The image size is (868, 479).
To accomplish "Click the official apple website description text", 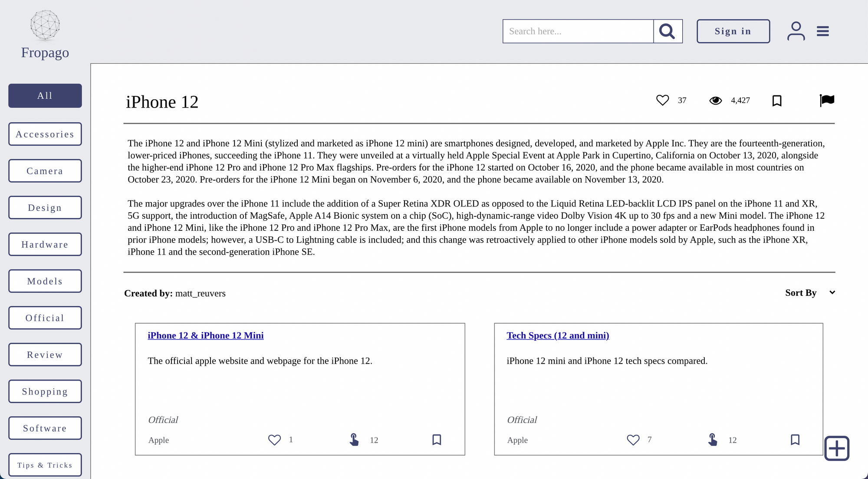I will [x=260, y=361].
